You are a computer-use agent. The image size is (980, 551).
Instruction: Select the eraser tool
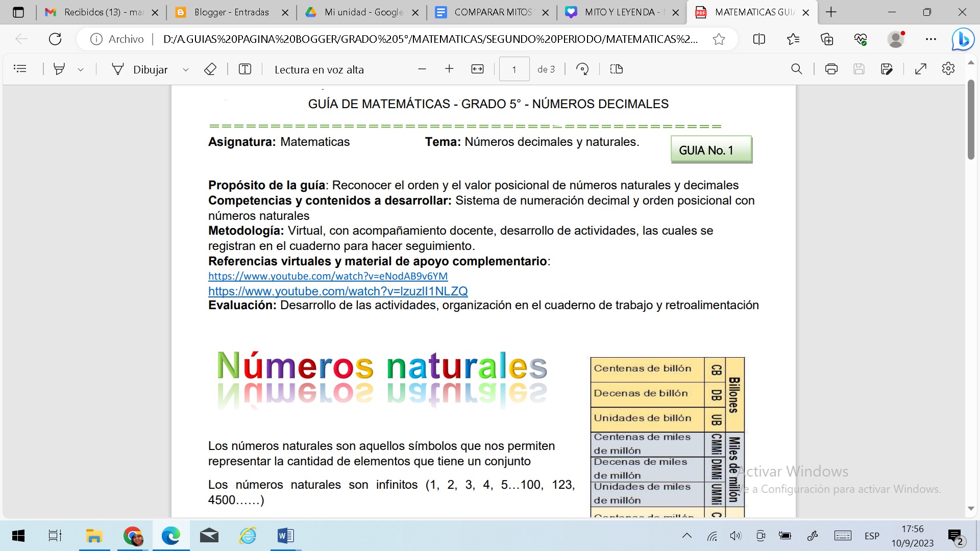coord(210,69)
